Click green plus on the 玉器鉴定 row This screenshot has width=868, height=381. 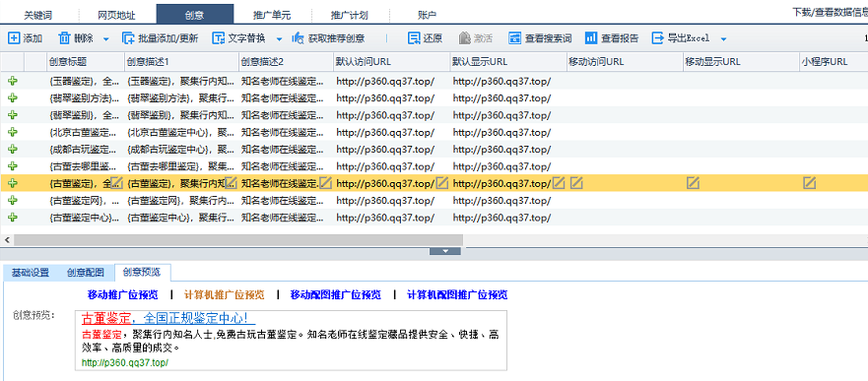click(x=12, y=82)
